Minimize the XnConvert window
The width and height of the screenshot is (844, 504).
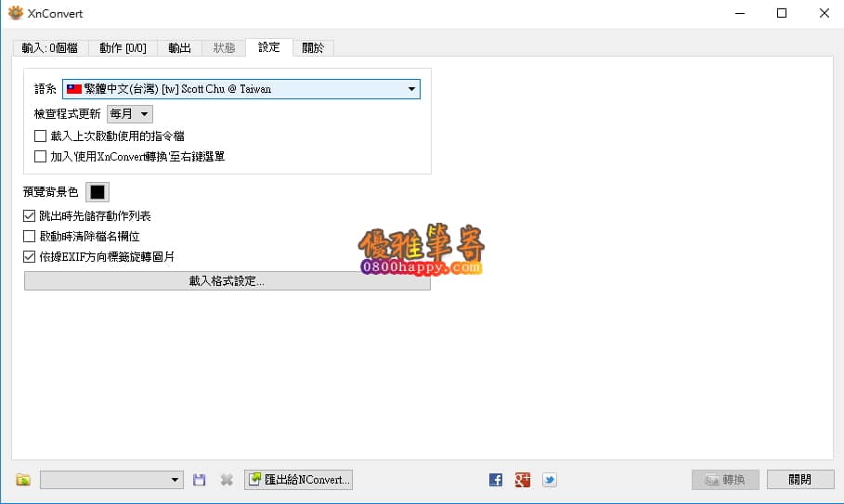pos(740,13)
